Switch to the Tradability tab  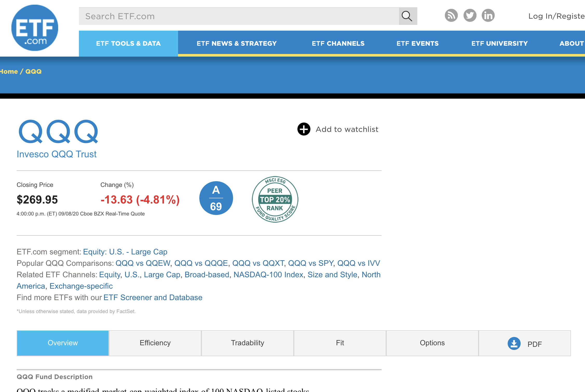click(x=247, y=343)
